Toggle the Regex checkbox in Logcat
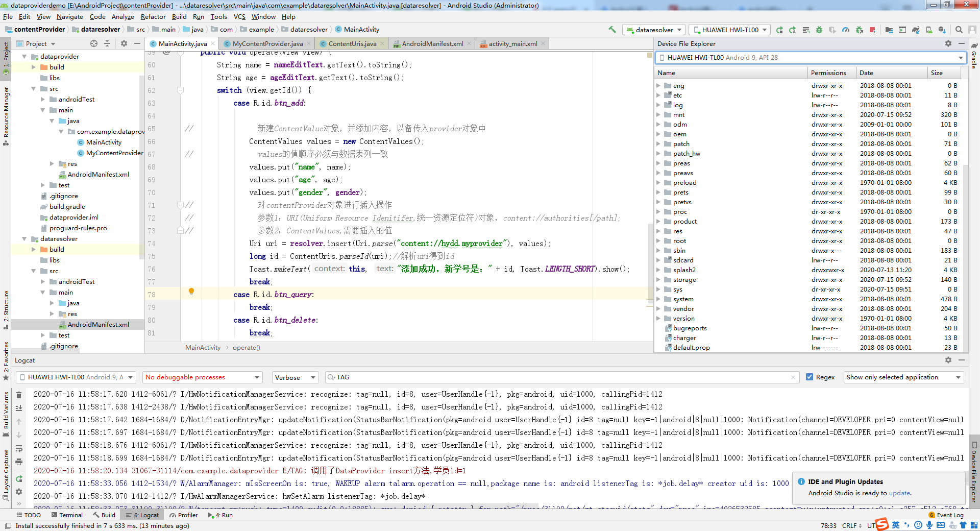The width and height of the screenshot is (980, 531). pos(810,377)
